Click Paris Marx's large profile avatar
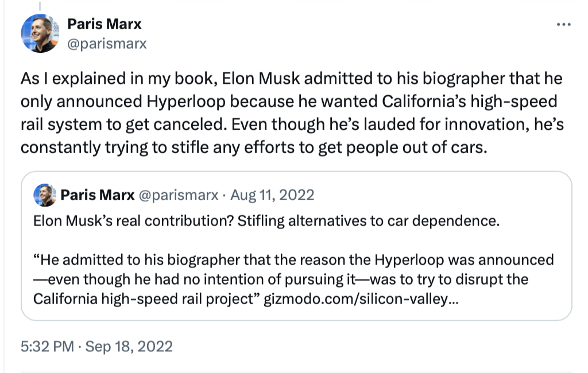This screenshot has height=373, width=588. 40,34
